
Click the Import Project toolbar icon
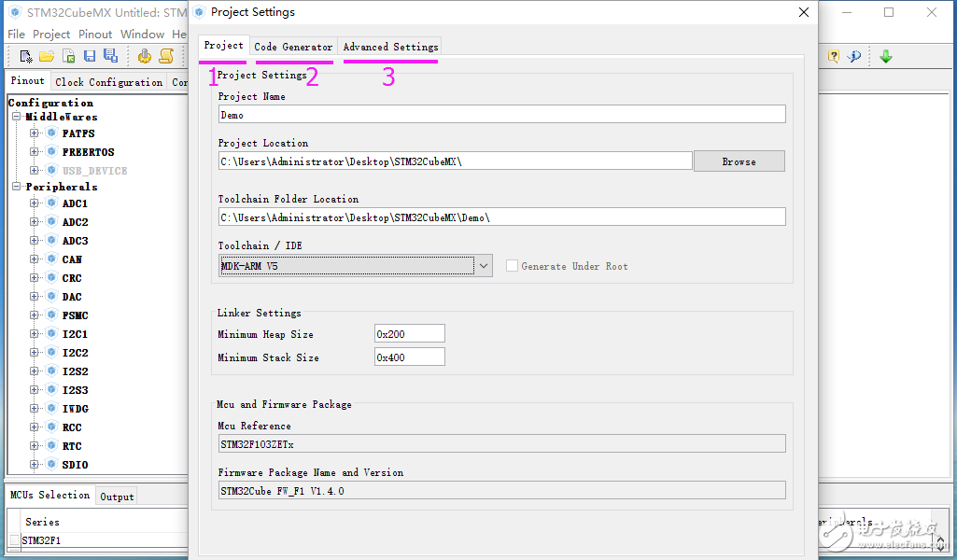(68, 57)
